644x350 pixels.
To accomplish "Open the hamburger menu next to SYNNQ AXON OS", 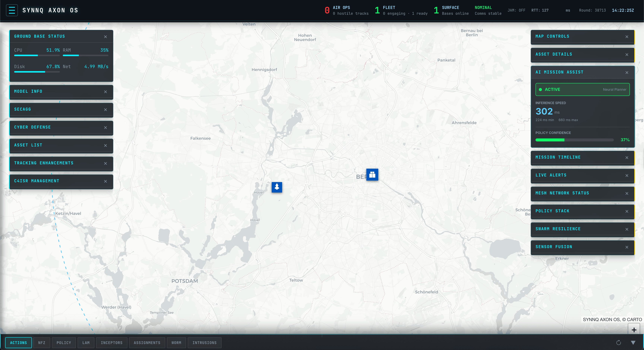I will pyautogui.click(x=12, y=10).
